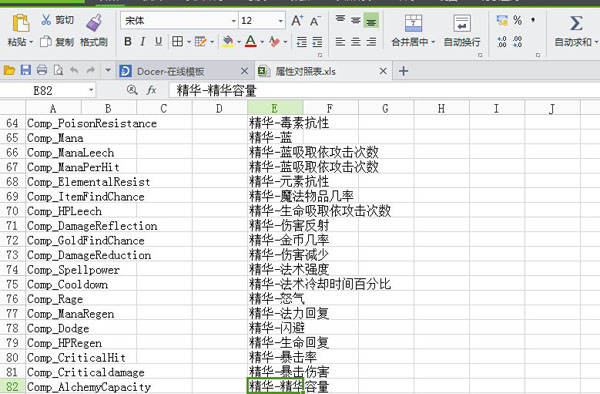Click the increase indent icon
This screenshot has height=394, width=600.
(x=317, y=42)
